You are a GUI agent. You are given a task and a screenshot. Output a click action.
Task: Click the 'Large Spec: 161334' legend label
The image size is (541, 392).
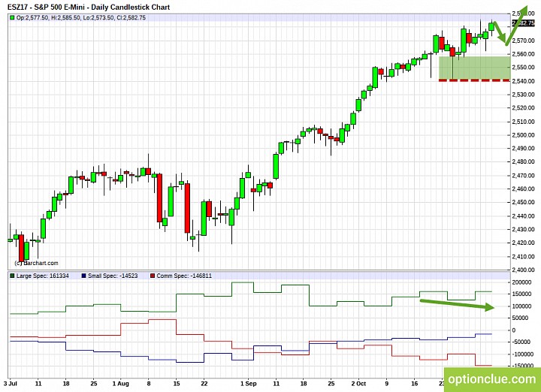coord(42,276)
